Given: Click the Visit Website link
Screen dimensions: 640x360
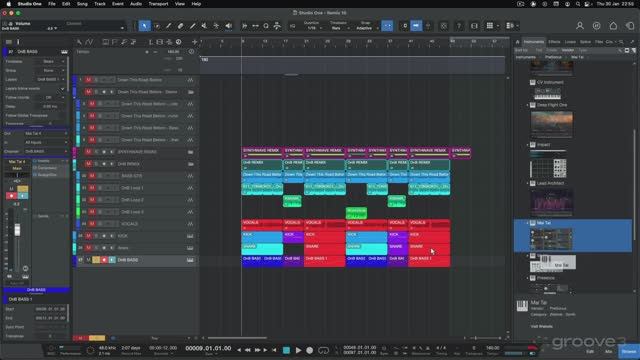Looking at the screenshot, I should point(542,326).
